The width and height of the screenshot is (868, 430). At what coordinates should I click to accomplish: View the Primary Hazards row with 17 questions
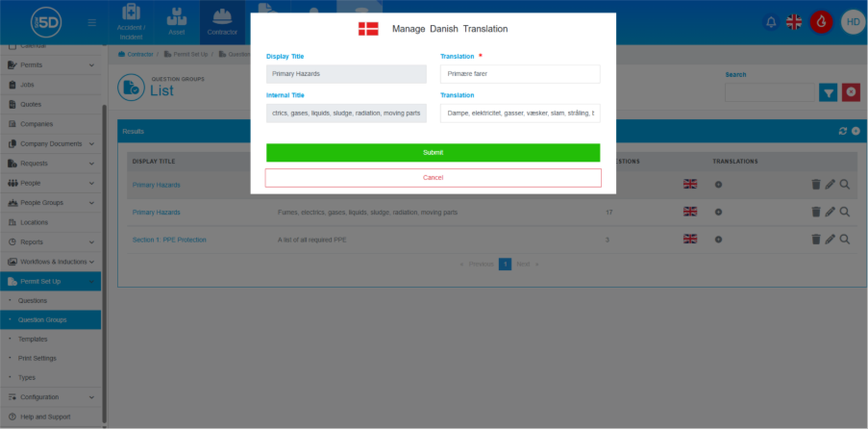coord(845,212)
